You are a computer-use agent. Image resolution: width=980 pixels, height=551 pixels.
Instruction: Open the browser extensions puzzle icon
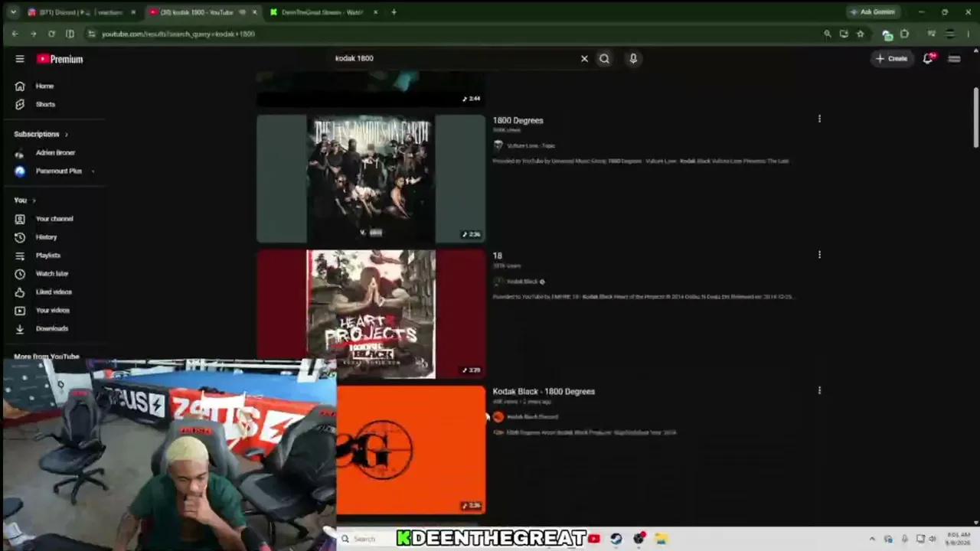pos(904,34)
